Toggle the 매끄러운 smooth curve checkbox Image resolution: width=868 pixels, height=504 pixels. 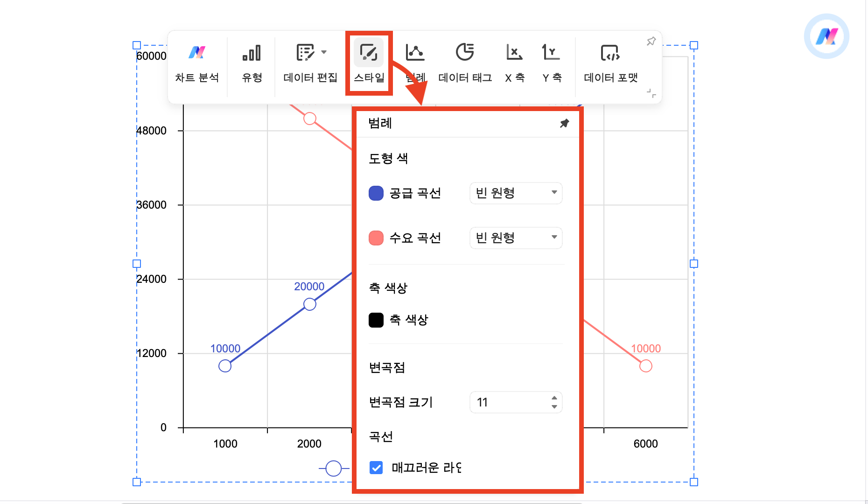click(376, 468)
